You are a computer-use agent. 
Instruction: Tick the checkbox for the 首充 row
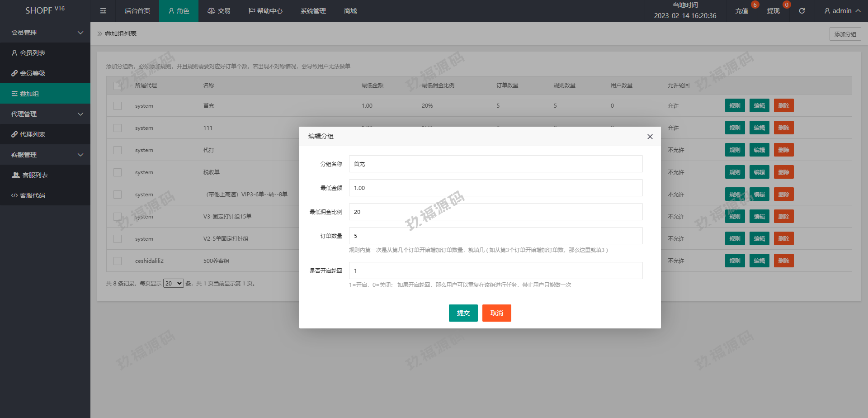[118, 106]
